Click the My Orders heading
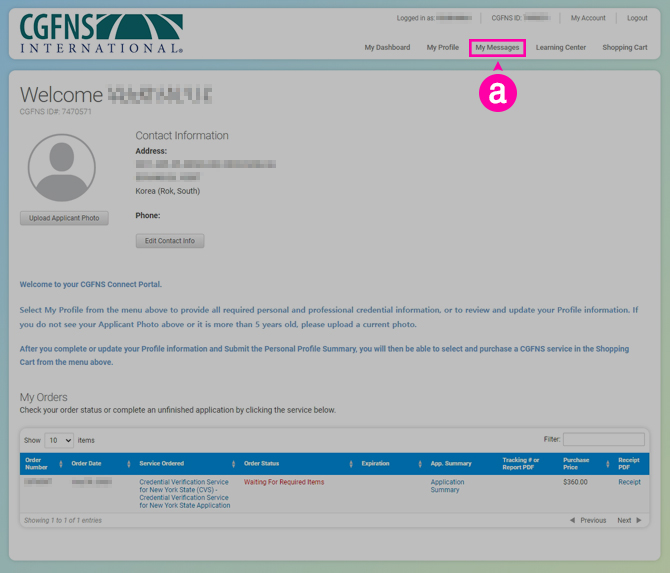 44,397
